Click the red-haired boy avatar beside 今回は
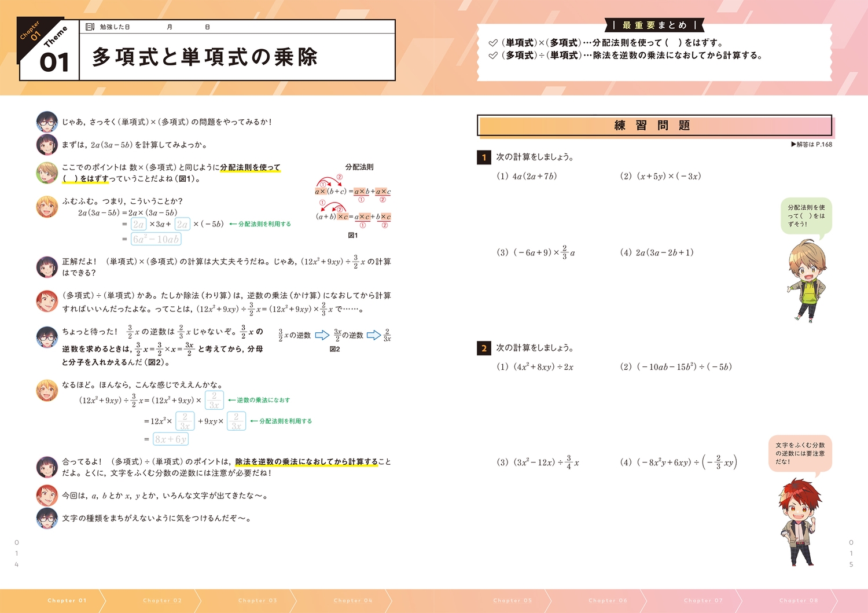 click(x=47, y=495)
